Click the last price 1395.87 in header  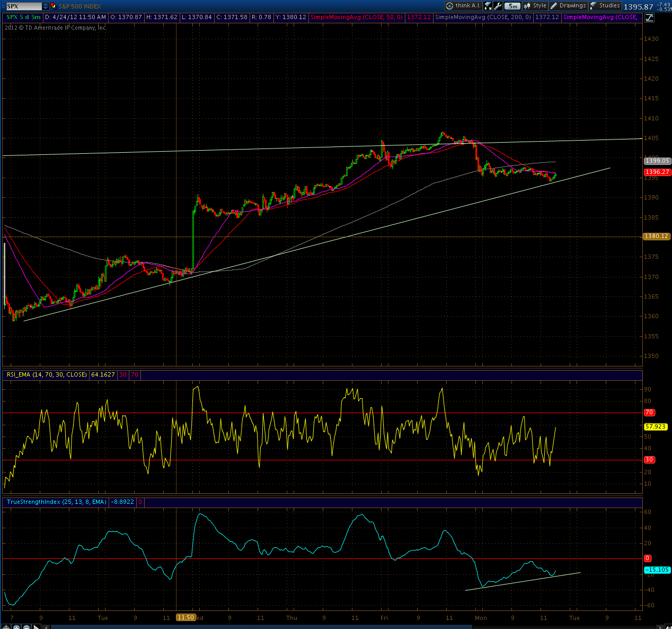639,7
